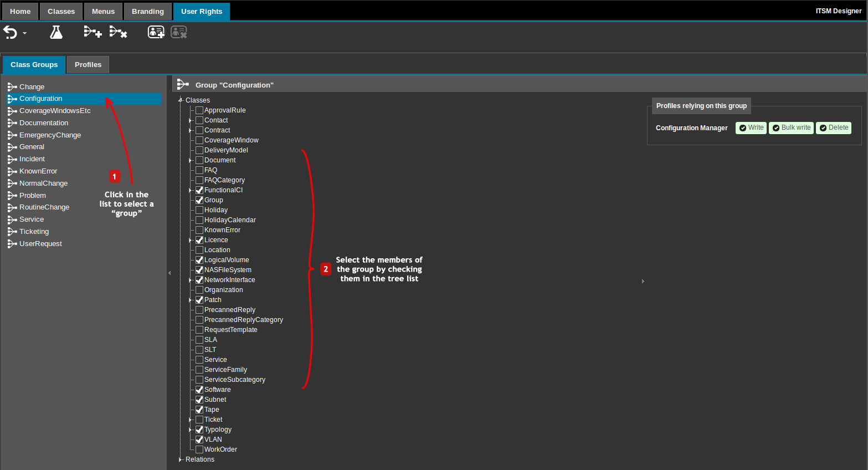Click the delete class group icon
This screenshot has height=470, width=868.
pos(118,32)
